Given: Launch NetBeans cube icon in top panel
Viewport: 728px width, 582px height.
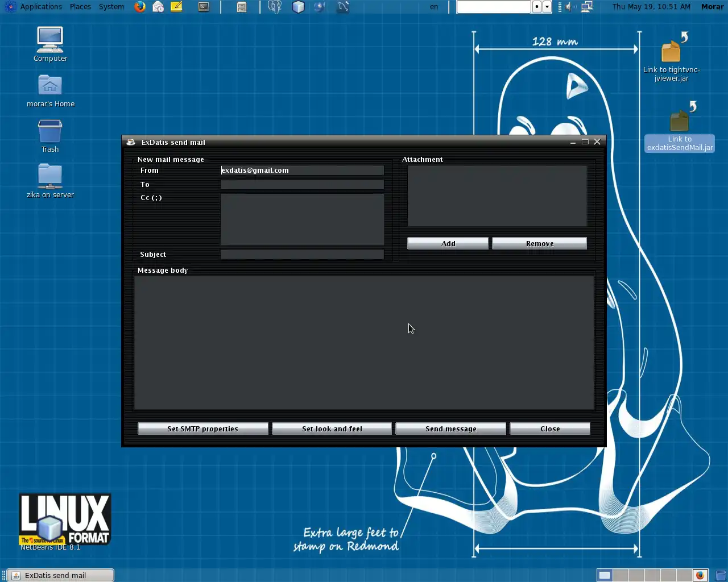Looking at the screenshot, I should [x=298, y=7].
